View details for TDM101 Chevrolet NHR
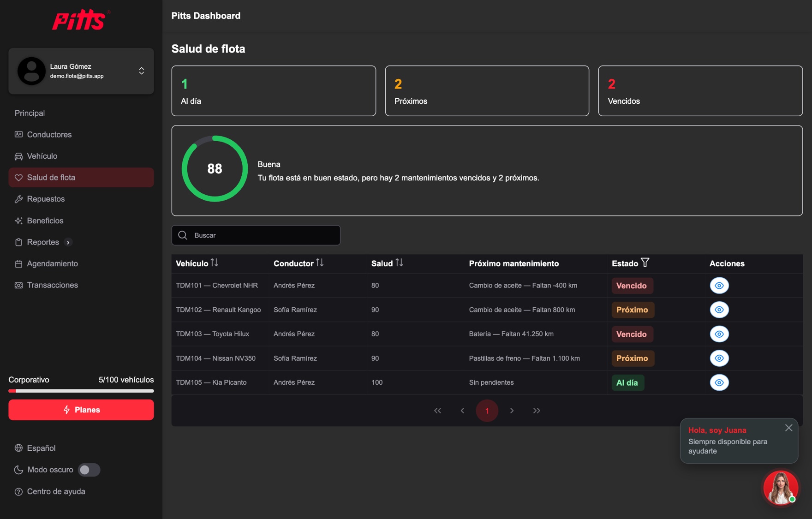 pos(719,286)
